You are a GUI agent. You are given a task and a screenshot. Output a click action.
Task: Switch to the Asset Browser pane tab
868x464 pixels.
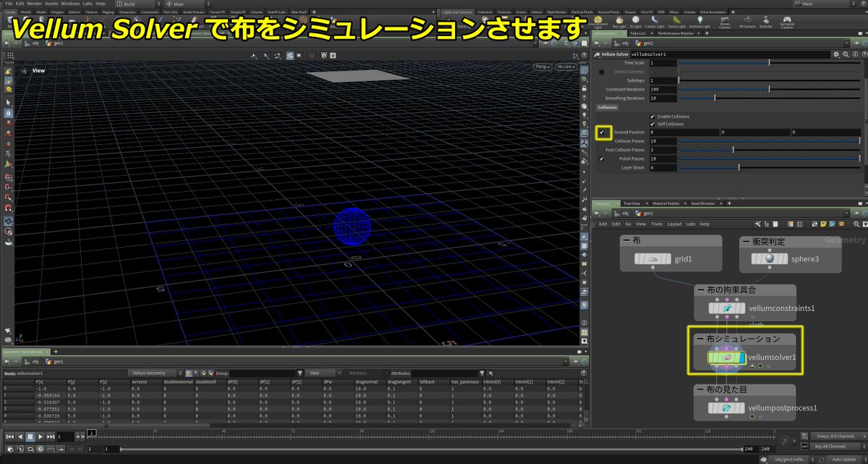[x=703, y=203]
